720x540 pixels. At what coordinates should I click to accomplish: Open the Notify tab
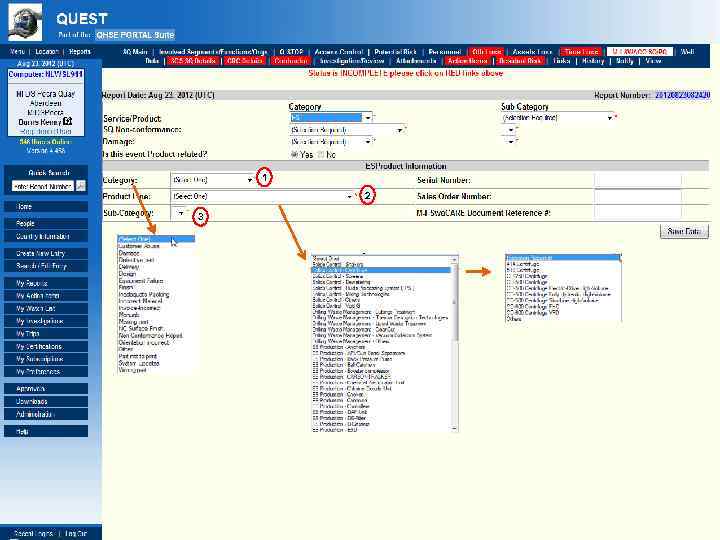pyautogui.click(x=624, y=61)
